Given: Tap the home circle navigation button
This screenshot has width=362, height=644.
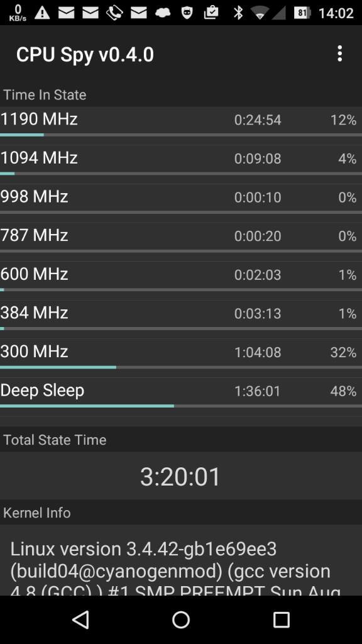Looking at the screenshot, I should click(181, 619).
